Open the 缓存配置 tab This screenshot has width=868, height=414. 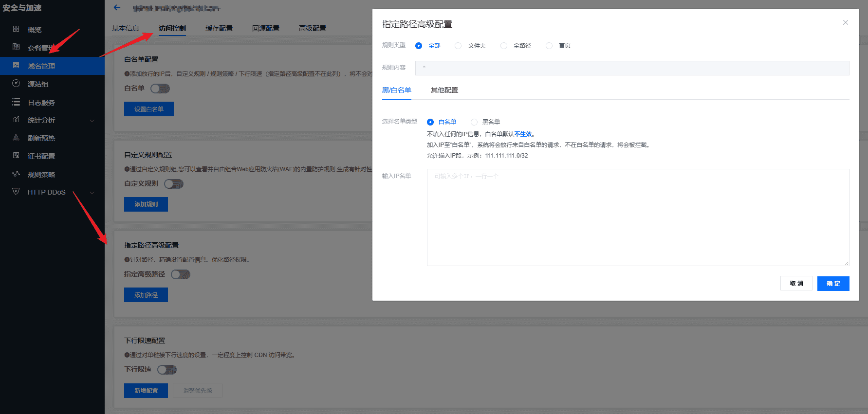click(x=219, y=28)
